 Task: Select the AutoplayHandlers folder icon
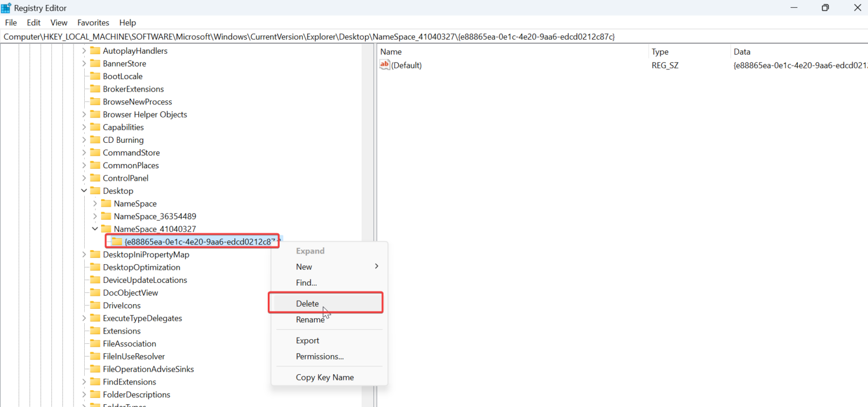point(94,50)
